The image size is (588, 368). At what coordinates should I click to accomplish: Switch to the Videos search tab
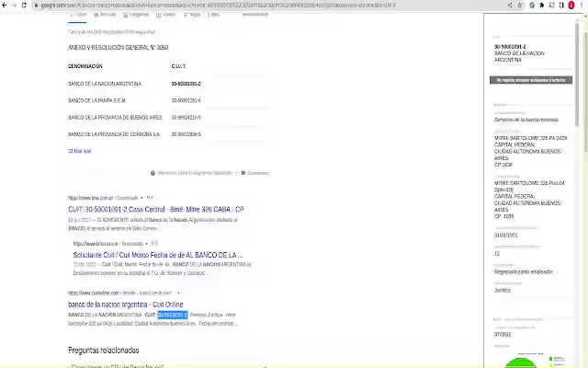(165, 15)
